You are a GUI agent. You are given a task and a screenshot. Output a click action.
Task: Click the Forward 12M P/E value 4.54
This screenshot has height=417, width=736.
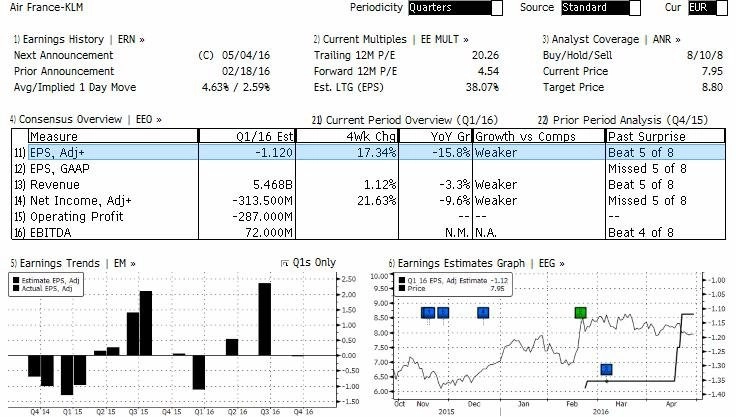tap(488, 71)
